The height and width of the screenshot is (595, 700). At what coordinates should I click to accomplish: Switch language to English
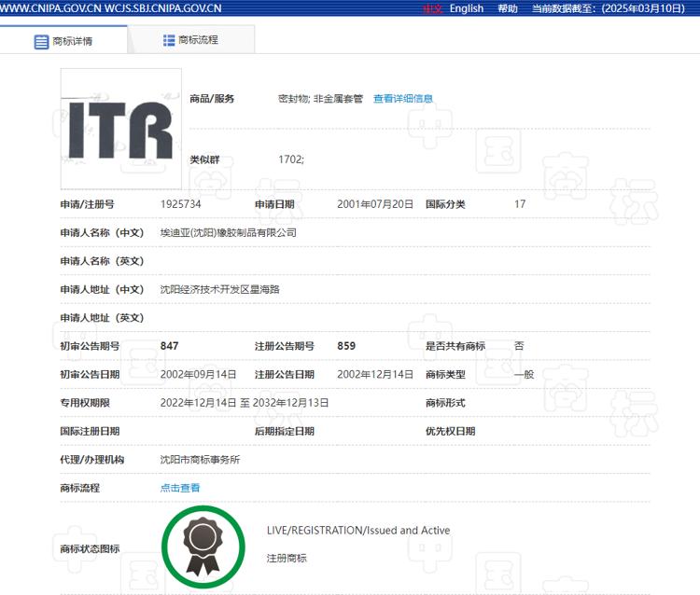[466, 8]
